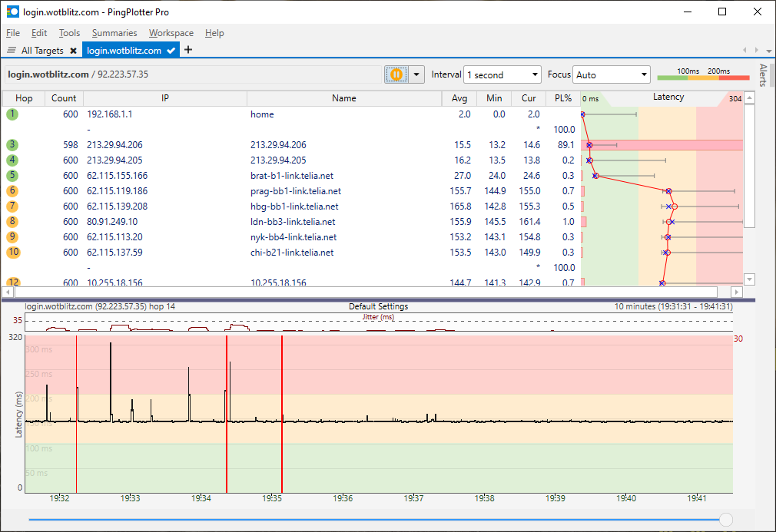
Task: Sort by the PL% column header
Action: [562, 98]
